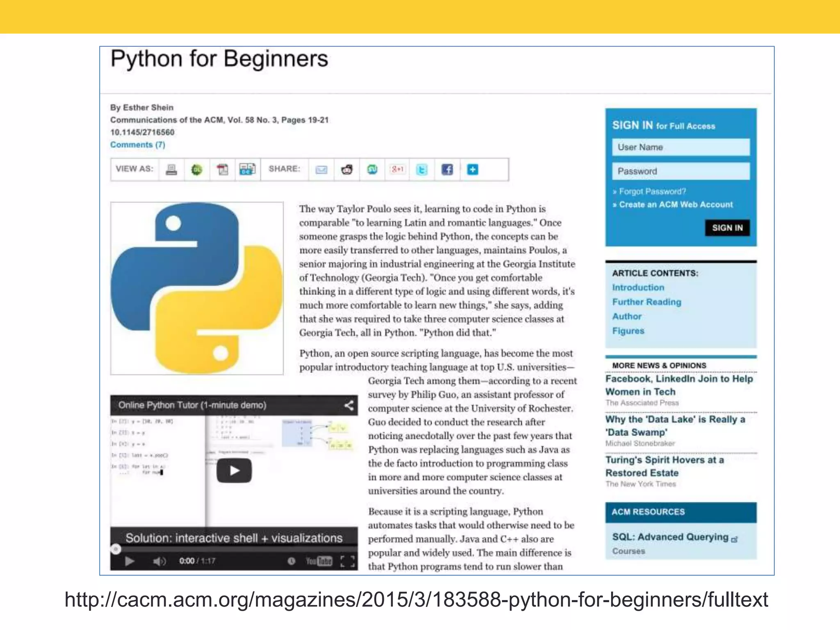840x630 pixels.
Task: Open the digital edition view icon
Action: click(247, 169)
